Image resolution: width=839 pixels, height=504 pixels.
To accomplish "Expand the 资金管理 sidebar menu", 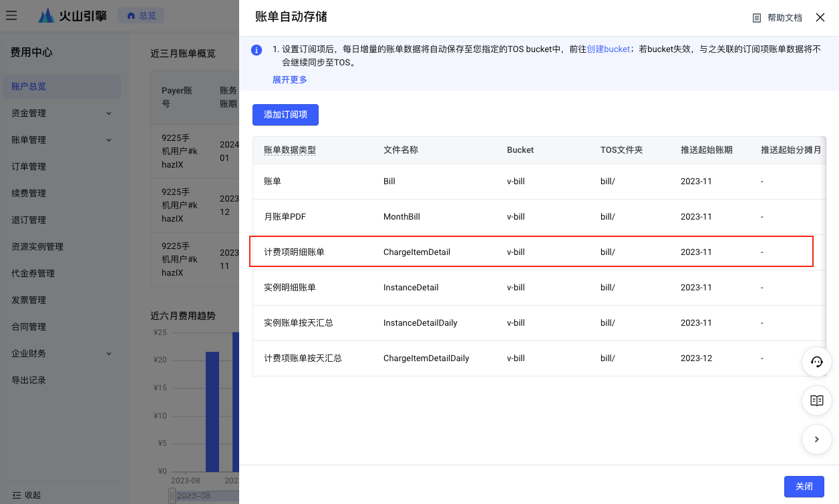I will click(109, 113).
